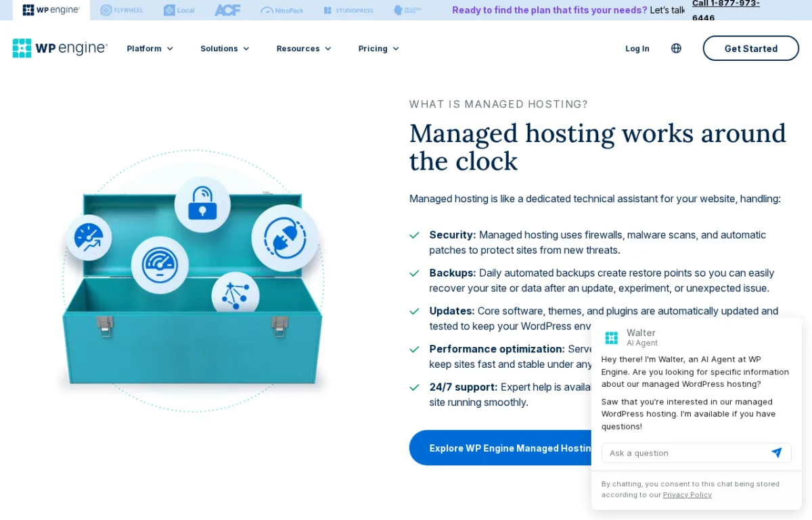The width and height of the screenshot is (812, 520).
Task: Expand the Solutions menu
Action: (x=225, y=49)
